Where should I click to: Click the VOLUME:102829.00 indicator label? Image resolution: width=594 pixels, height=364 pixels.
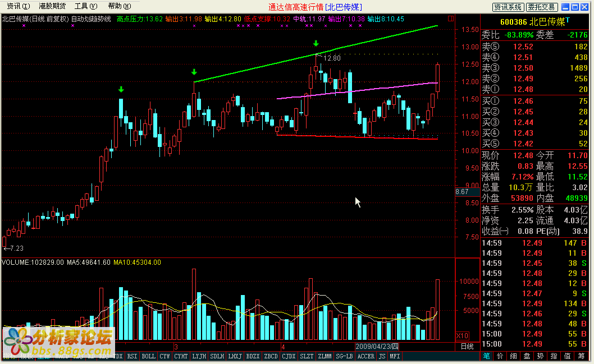(x=33, y=262)
